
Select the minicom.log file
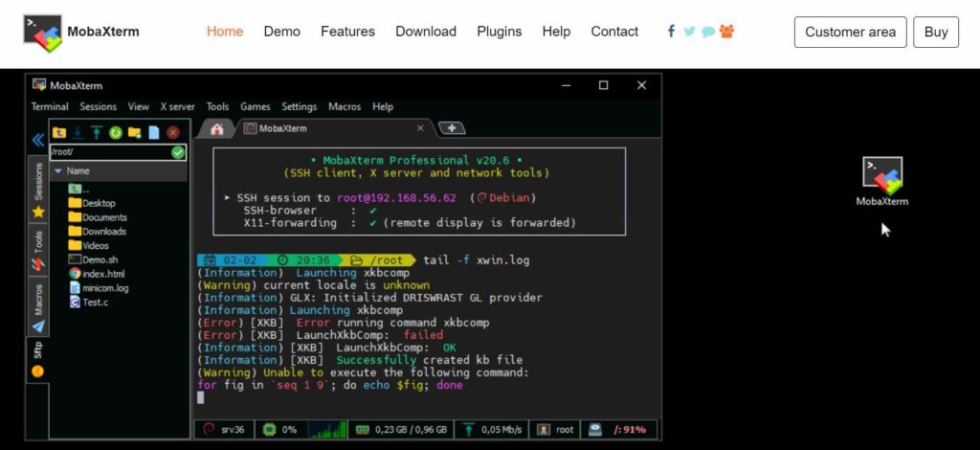coord(99,288)
